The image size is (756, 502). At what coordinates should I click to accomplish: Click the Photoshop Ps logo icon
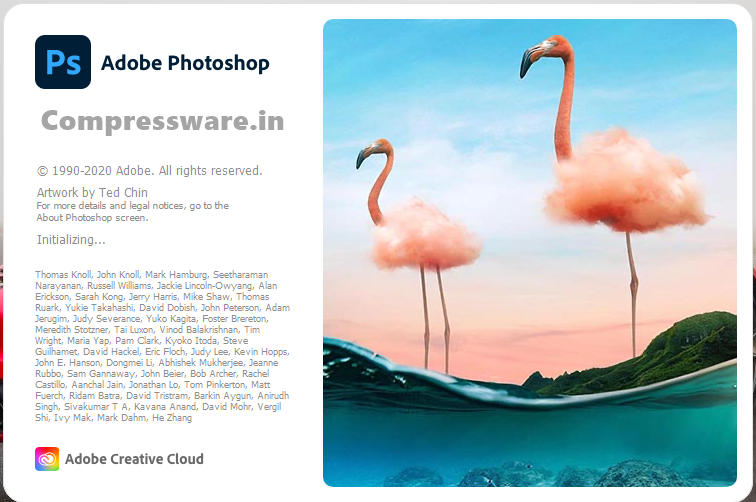point(63,62)
